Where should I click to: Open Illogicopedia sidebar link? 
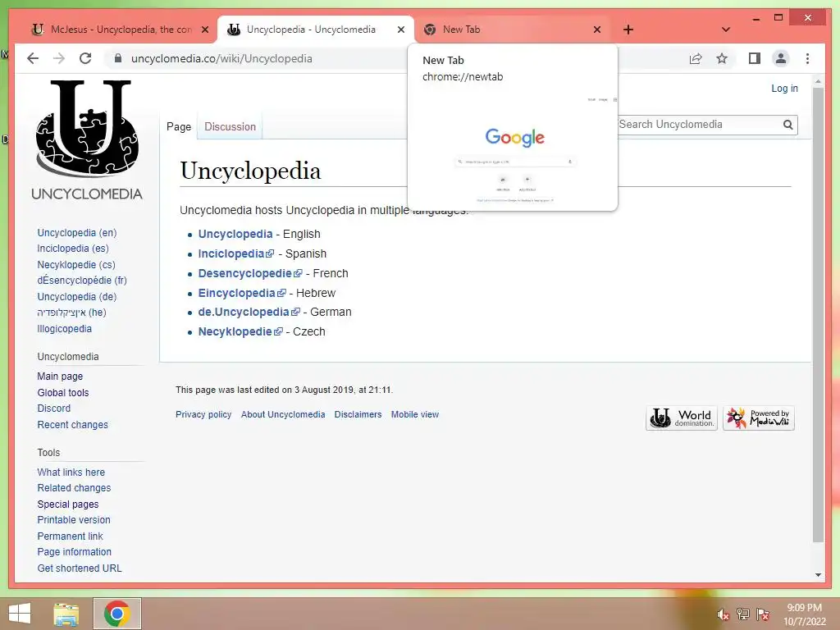click(64, 328)
